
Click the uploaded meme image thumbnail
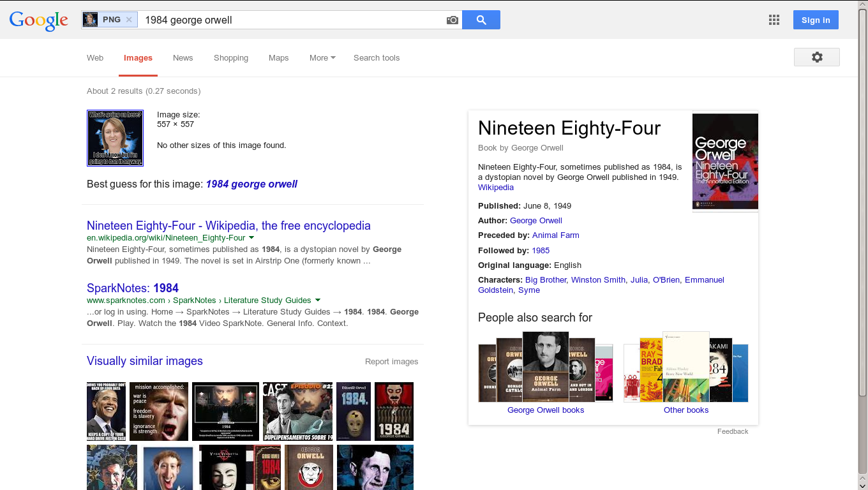pyautogui.click(x=115, y=138)
